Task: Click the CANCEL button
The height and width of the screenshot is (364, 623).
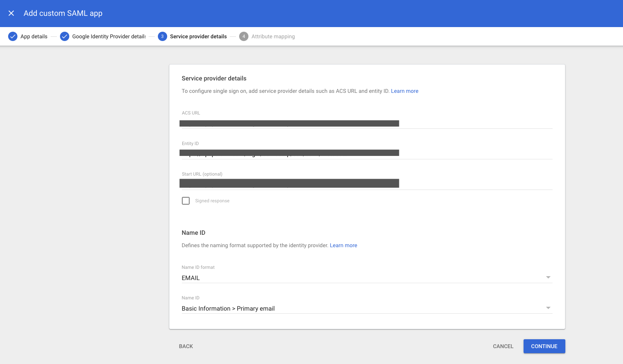Action: point(503,346)
